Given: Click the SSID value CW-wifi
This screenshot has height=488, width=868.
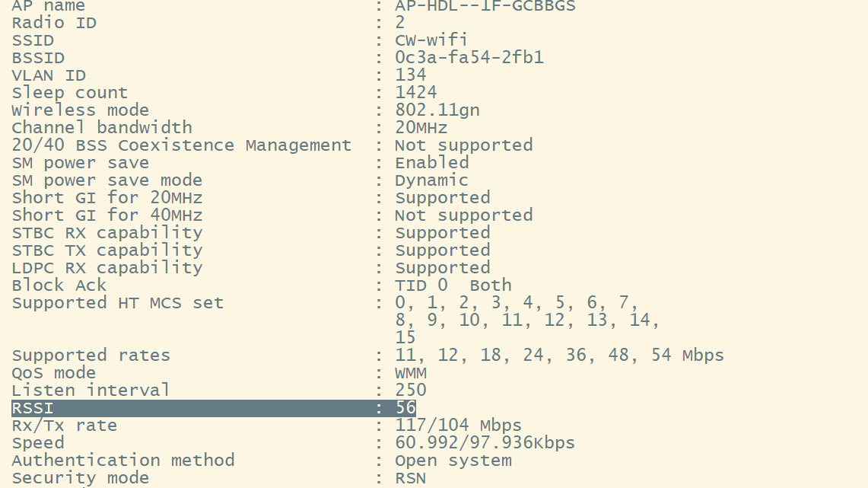Looking at the screenshot, I should tap(431, 40).
